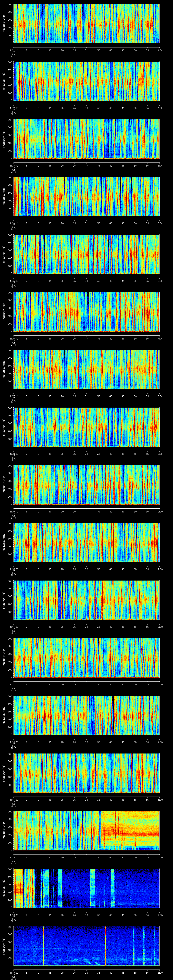Select the '1:13:00' start time label
The width and height of the screenshot is (173, 980).
click(x=14, y=742)
